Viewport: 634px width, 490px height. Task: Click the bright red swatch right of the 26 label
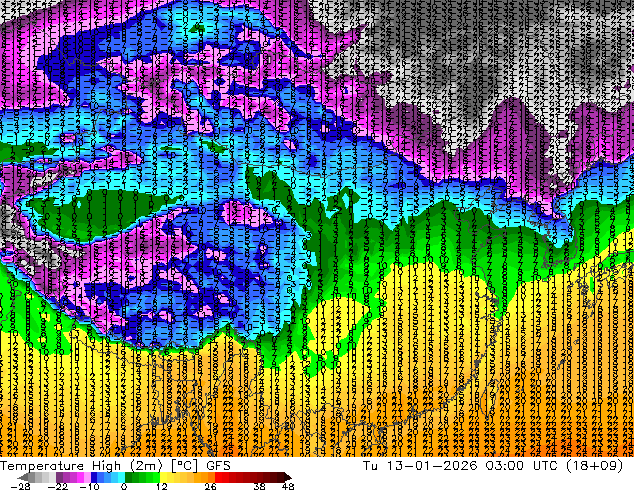coord(218,477)
